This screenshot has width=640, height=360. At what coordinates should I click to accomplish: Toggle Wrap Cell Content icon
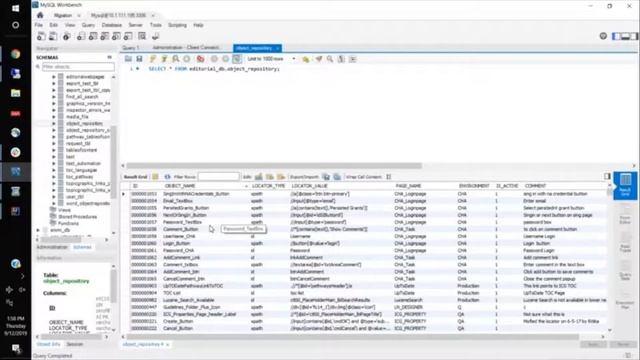coord(389,177)
